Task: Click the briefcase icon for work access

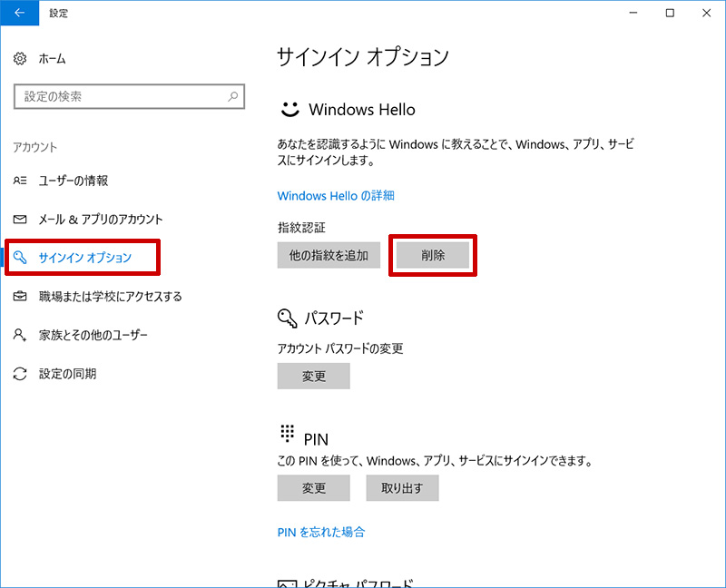Action: tap(20, 296)
